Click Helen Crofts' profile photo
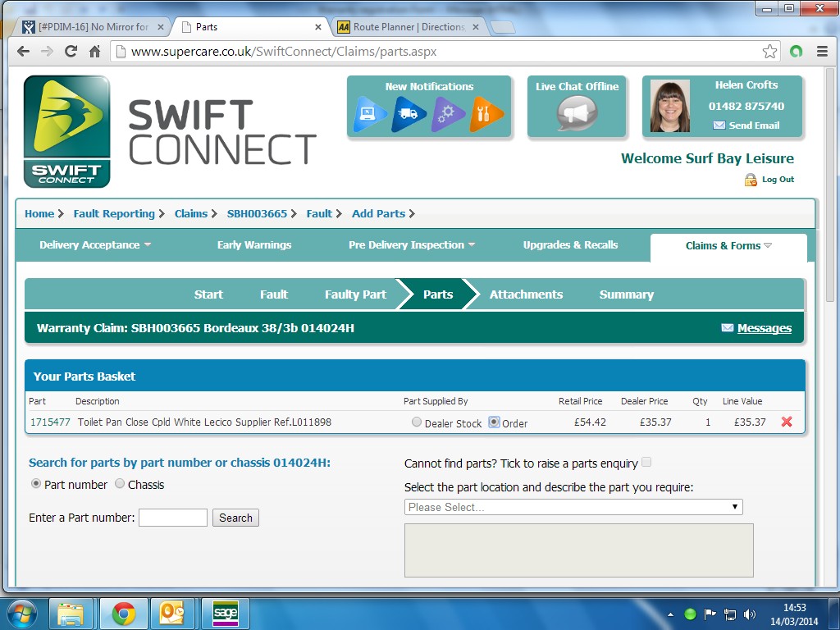The height and width of the screenshot is (630, 840). (x=669, y=106)
